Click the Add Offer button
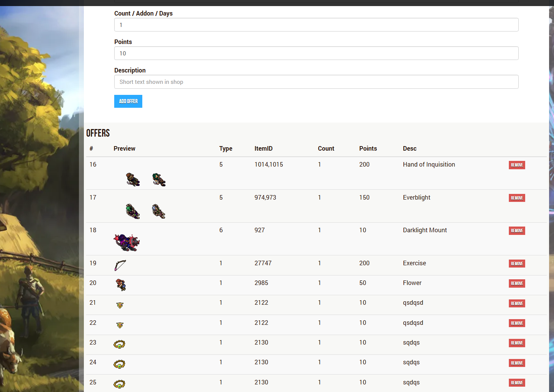Viewport: 554px width, 392px height. click(128, 101)
